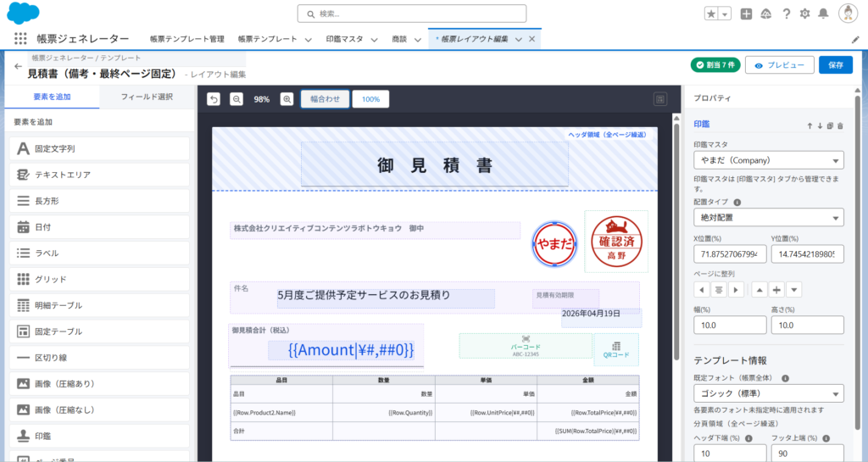868x462 pixels.
Task: Add 画像（圧縮なし） image element
Action: point(99,409)
